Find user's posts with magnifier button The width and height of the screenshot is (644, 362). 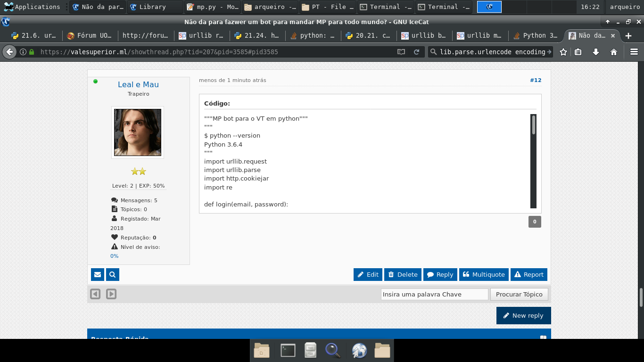[113, 274]
